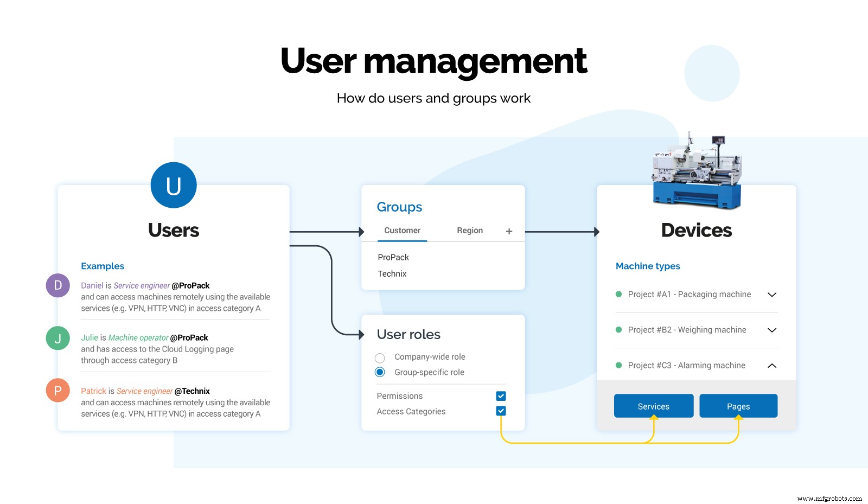Expand Project #A1 - Packaging machine
This screenshot has width=868, height=504.
[x=773, y=295]
